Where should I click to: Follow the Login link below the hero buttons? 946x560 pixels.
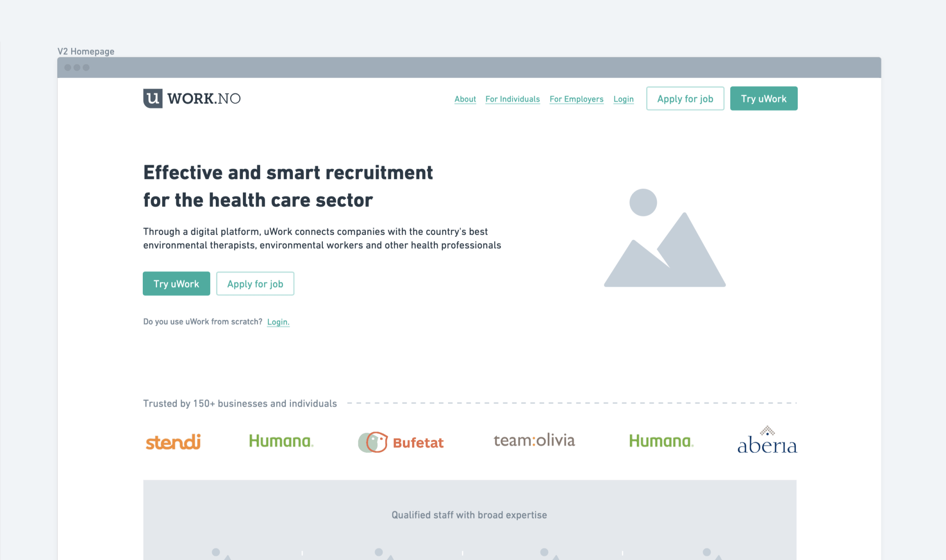[x=278, y=322]
